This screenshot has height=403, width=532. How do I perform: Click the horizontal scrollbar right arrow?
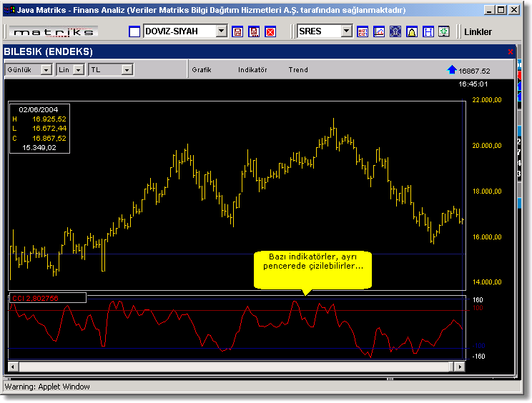point(460,367)
